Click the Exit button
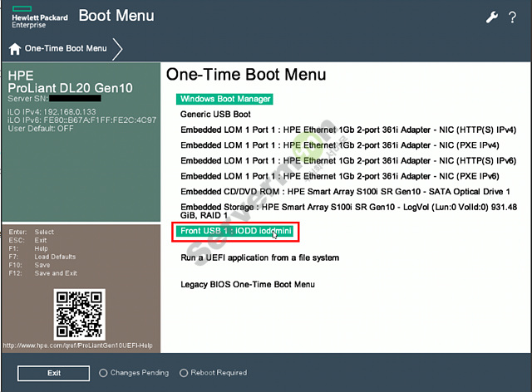The height and width of the screenshot is (392, 532). (53, 373)
